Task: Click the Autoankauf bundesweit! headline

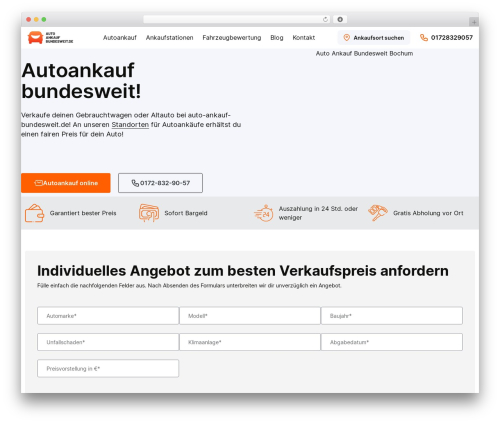Action: click(x=81, y=80)
